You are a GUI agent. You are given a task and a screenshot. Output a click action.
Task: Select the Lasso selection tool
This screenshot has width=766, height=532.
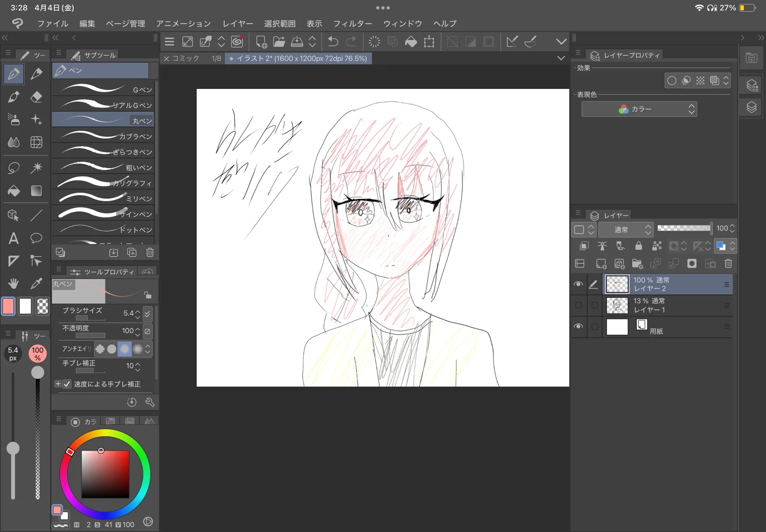coord(13,168)
